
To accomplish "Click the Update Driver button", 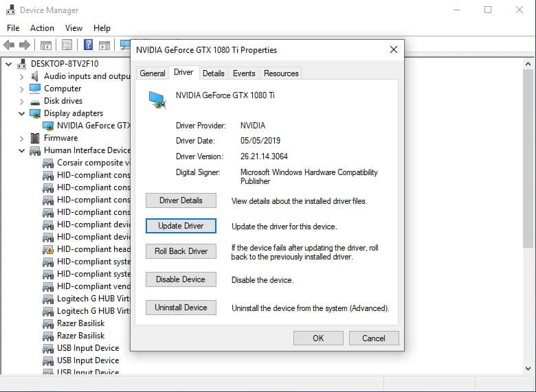I will tap(181, 226).
